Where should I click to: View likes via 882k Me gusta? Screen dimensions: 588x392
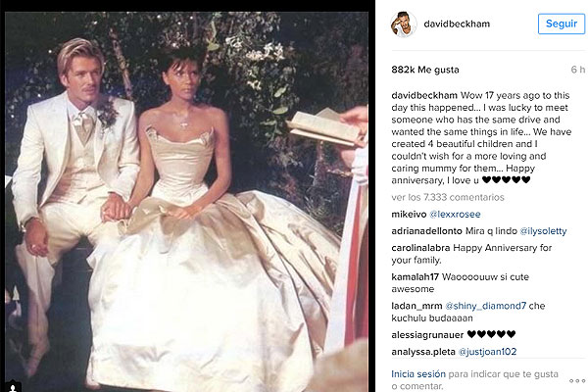[x=425, y=70]
